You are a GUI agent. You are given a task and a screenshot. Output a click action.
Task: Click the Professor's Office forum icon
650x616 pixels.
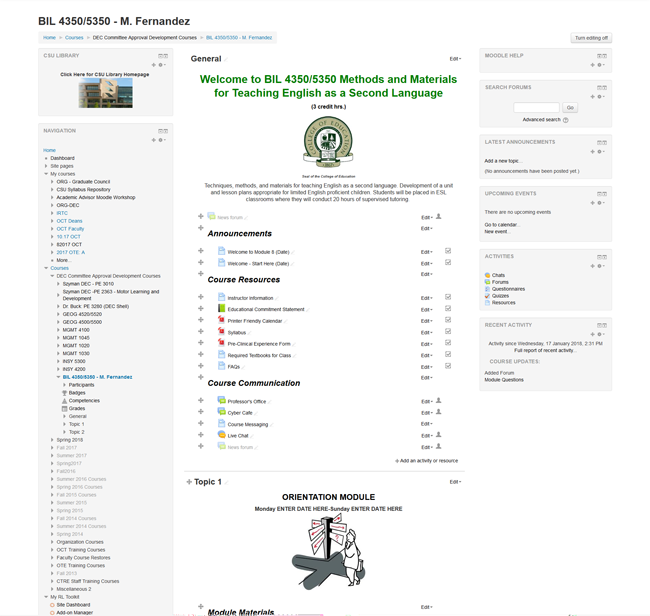[221, 400]
